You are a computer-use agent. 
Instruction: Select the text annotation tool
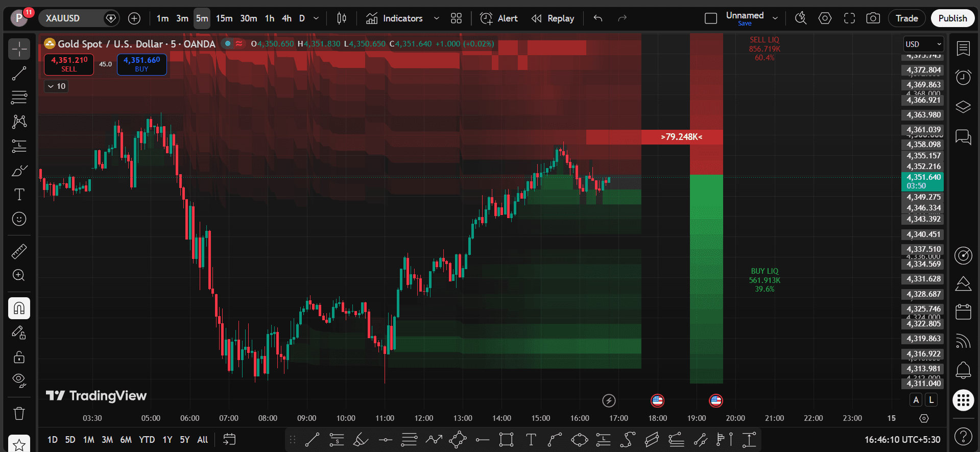click(x=19, y=195)
